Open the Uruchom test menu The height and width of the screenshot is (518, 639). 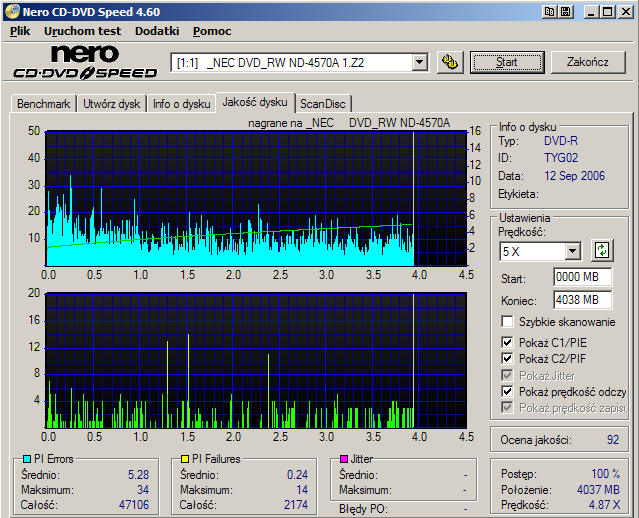point(83,31)
